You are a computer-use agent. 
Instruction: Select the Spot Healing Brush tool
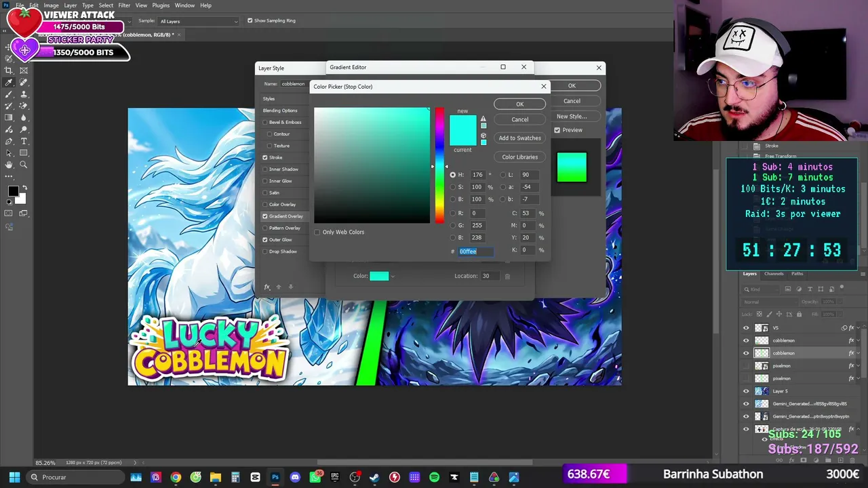[x=24, y=82]
